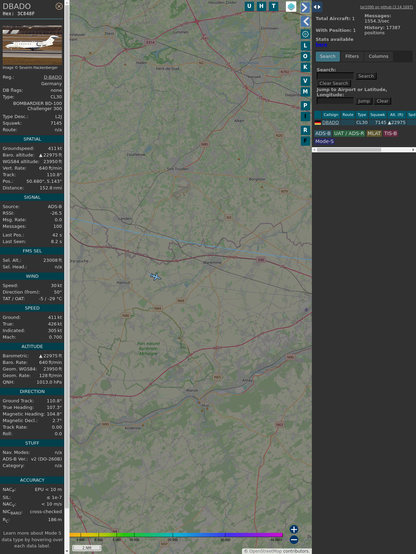Click the UAT / ADS-R legend chip
416x554 pixels.
(349, 134)
